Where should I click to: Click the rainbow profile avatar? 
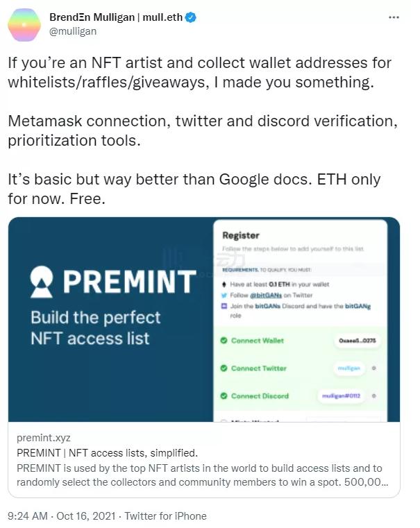pos(24,25)
